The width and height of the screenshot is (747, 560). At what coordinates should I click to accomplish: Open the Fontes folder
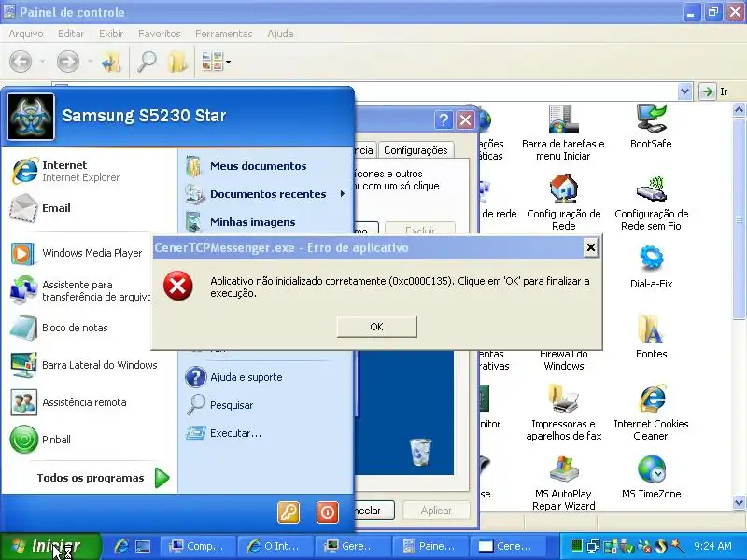point(651,336)
